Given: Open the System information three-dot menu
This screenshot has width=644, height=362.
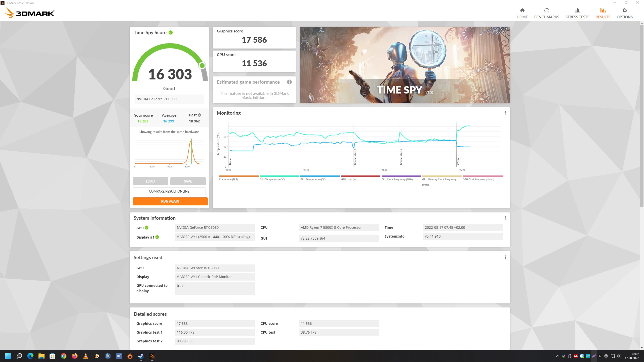Looking at the screenshot, I should (505, 218).
